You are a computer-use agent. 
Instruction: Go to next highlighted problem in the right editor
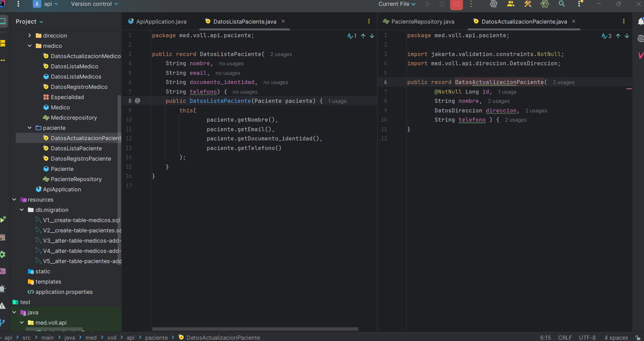coord(627,36)
